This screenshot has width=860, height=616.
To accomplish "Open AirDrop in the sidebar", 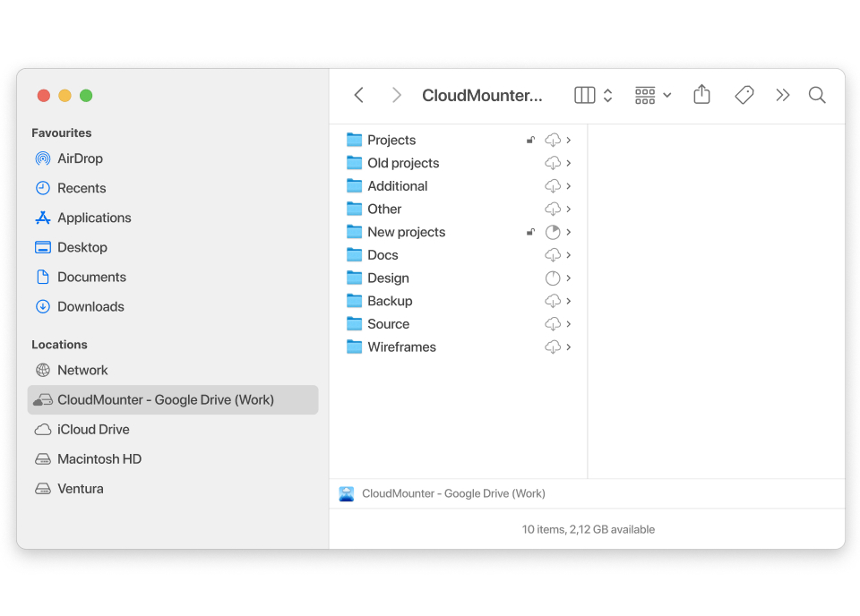I will pyautogui.click(x=80, y=158).
